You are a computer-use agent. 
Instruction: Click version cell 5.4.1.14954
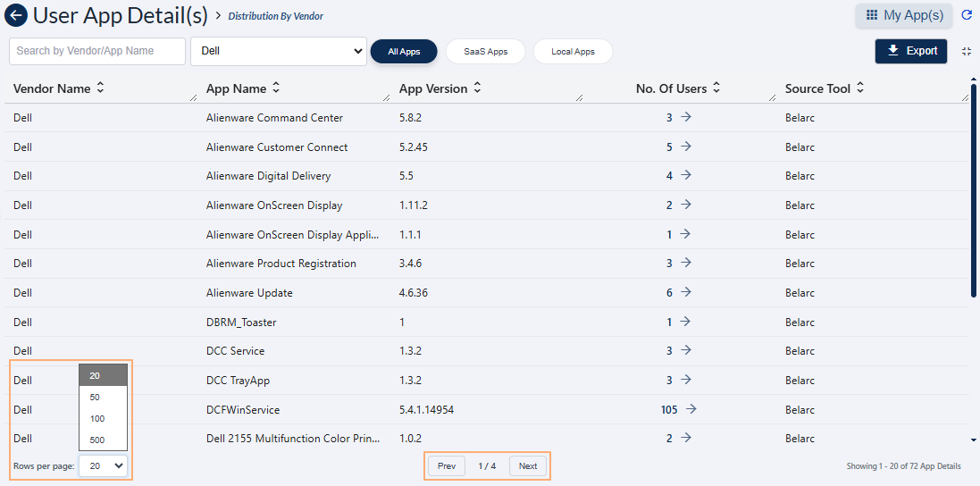pos(426,410)
